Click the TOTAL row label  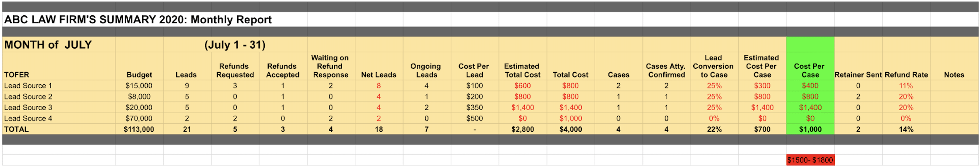pos(16,129)
